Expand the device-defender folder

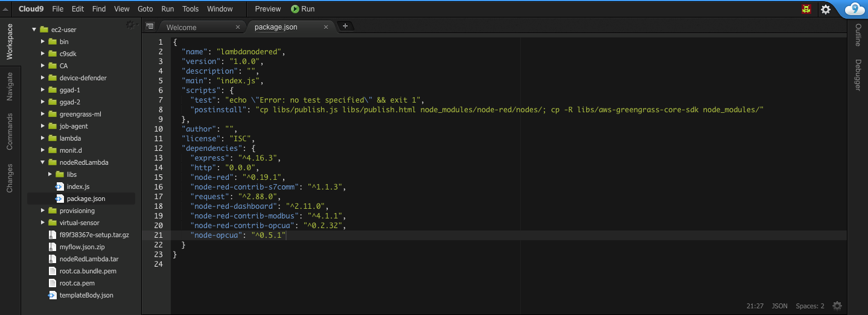(43, 78)
